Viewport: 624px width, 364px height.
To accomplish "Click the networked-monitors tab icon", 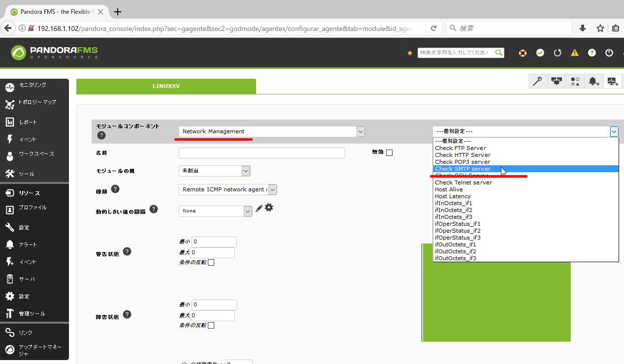I will pos(557,81).
